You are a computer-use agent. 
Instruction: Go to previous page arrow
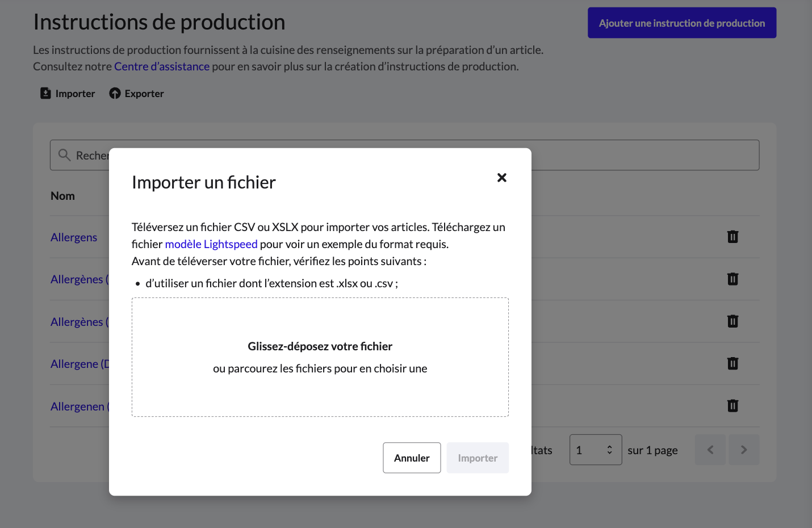click(710, 450)
